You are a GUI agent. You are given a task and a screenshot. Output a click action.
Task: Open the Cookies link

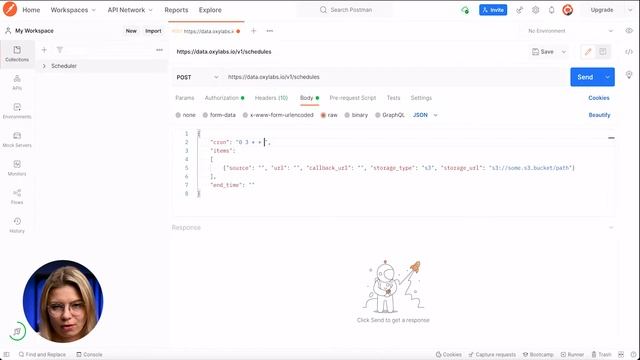click(599, 98)
